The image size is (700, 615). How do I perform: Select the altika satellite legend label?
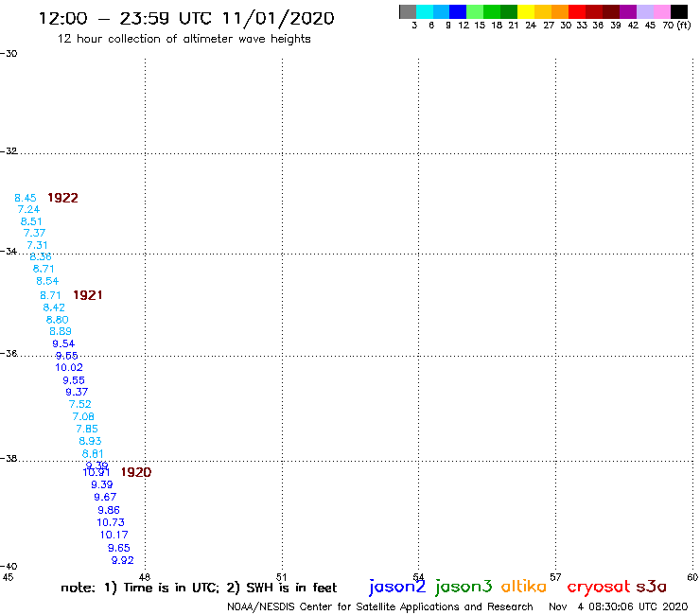pos(523,587)
